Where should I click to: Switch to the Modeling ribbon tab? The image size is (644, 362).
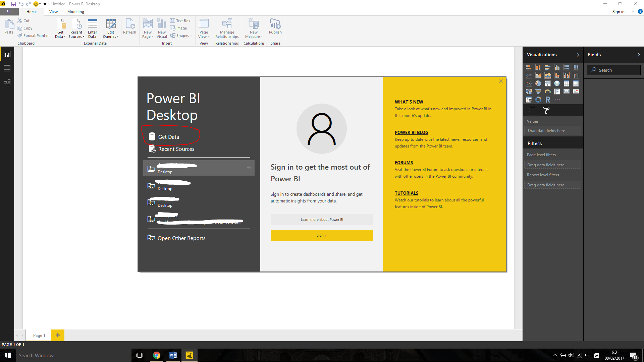75,12
